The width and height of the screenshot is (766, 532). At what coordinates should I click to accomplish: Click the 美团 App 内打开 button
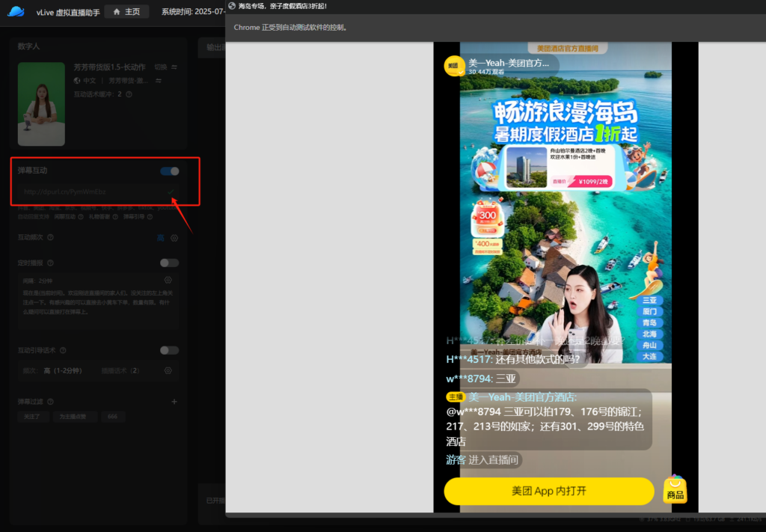tap(548, 491)
